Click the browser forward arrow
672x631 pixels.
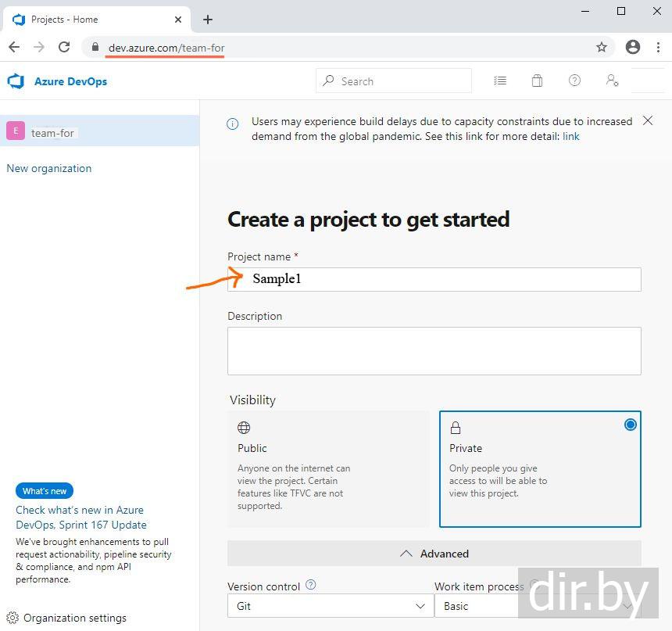pos(39,47)
